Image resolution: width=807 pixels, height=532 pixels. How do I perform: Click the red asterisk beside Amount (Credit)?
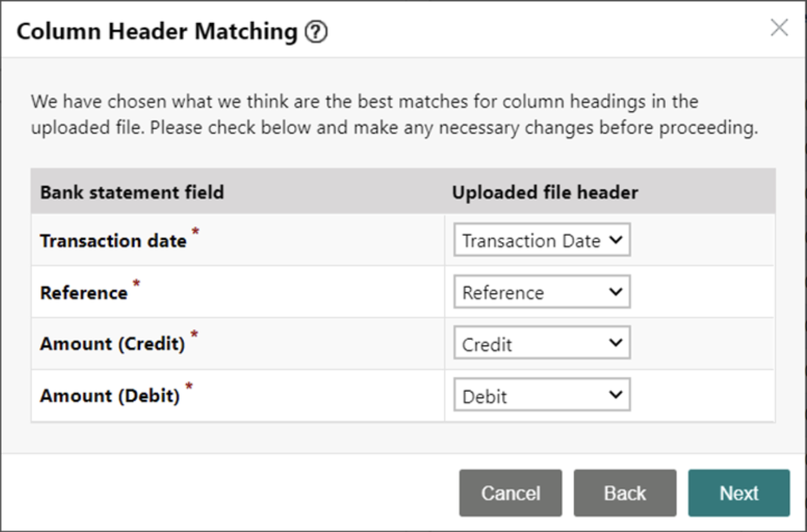[x=194, y=335]
